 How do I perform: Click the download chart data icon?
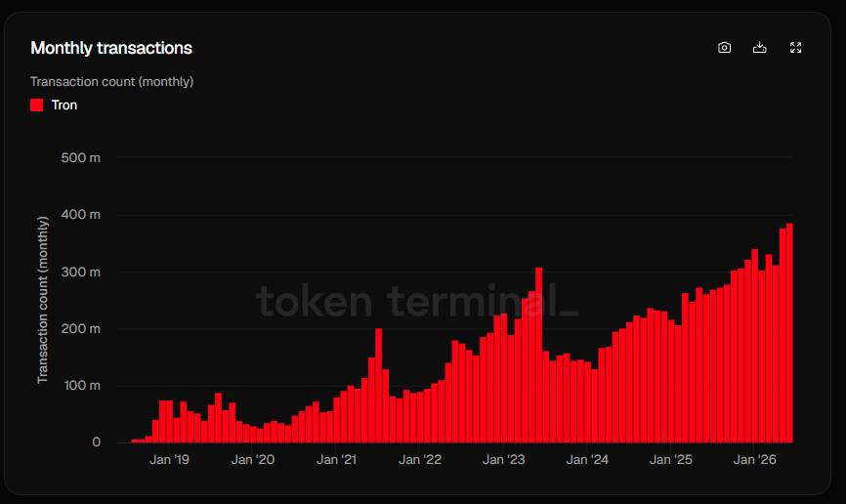pos(760,48)
